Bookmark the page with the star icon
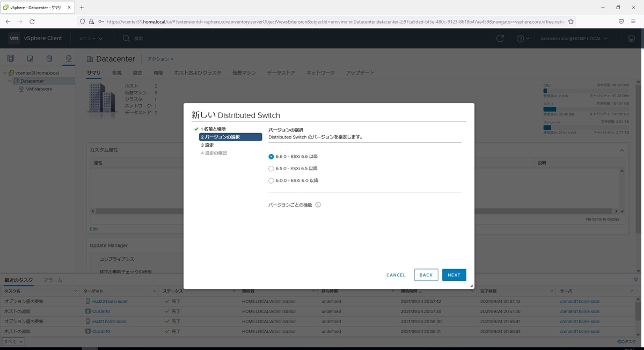Screen dimensions: 644x350 tap(571, 21)
